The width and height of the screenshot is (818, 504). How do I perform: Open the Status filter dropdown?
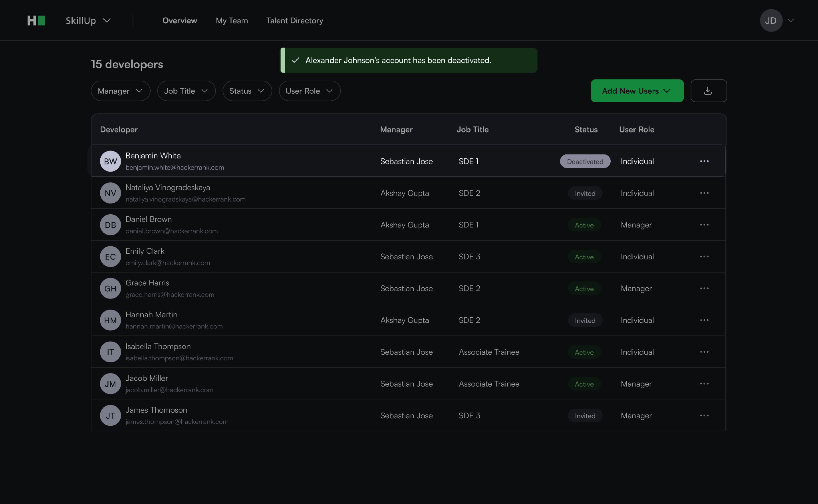click(247, 91)
